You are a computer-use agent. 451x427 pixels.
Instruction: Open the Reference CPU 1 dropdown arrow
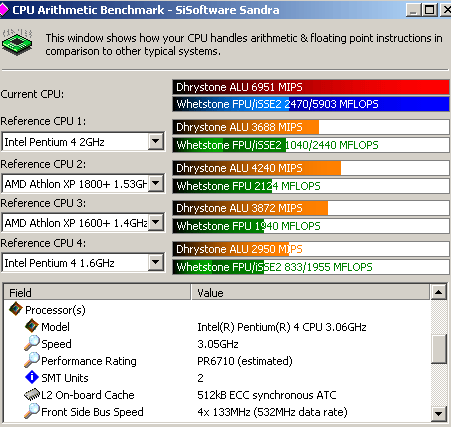(155, 141)
